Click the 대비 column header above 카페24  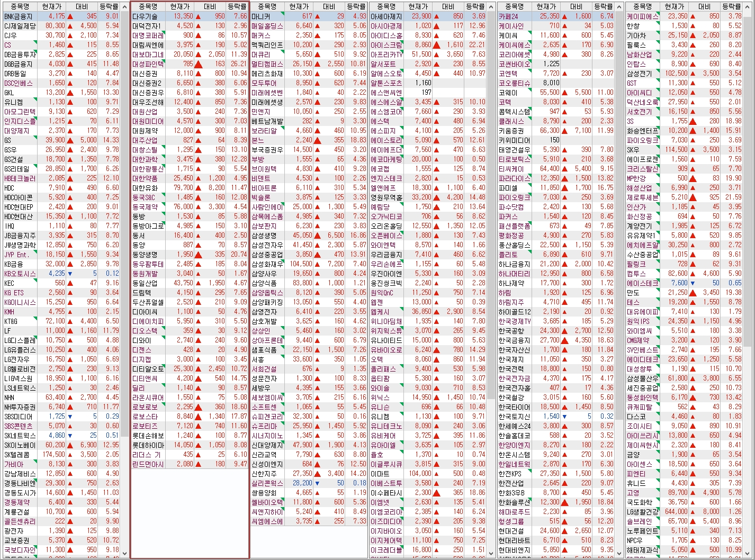pyautogui.click(x=576, y=6)
